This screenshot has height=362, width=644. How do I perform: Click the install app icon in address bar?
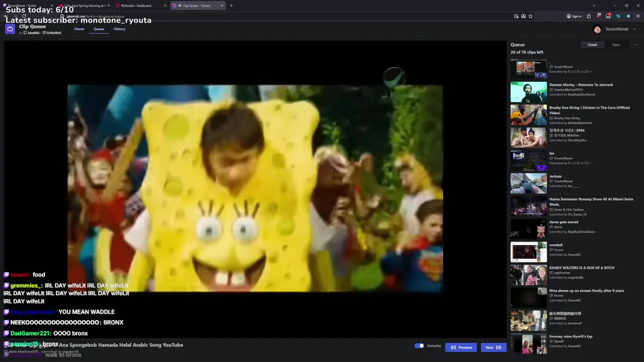(523, 16)
